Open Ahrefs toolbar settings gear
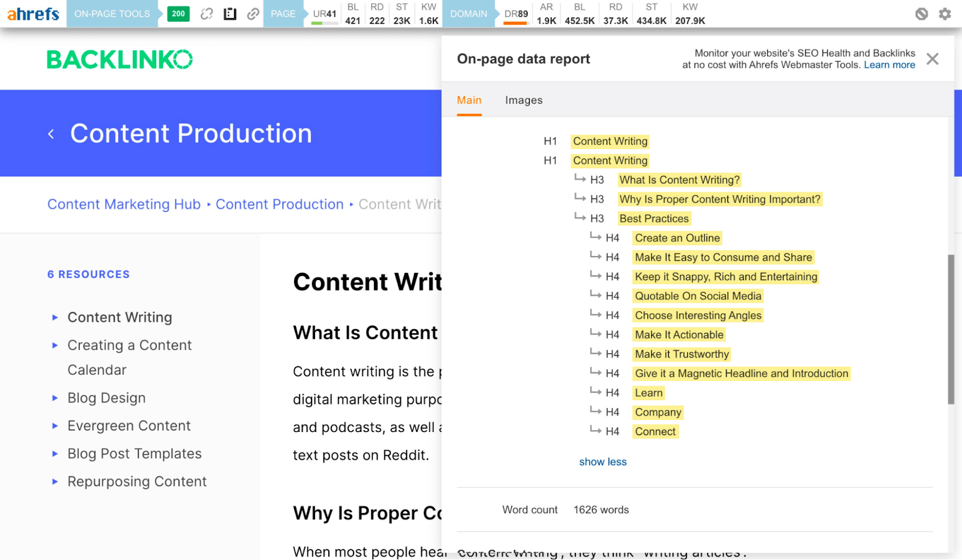 (945, 14)
